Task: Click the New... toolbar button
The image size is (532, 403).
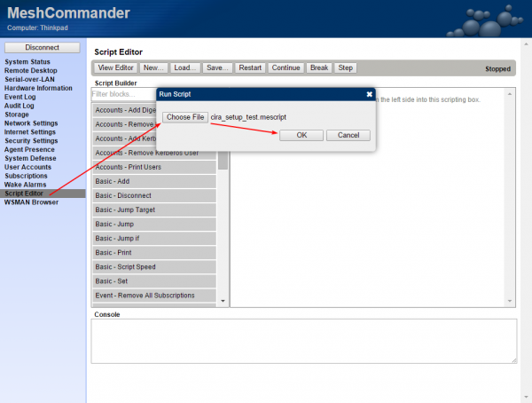Action: coord(153,67)
